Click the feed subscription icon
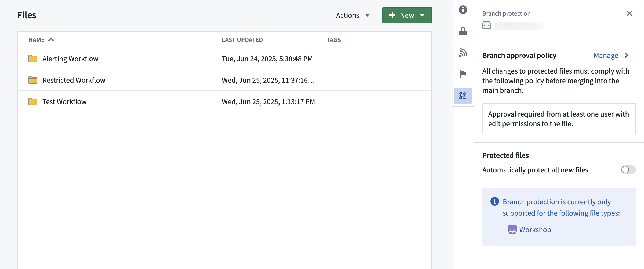 463,53
